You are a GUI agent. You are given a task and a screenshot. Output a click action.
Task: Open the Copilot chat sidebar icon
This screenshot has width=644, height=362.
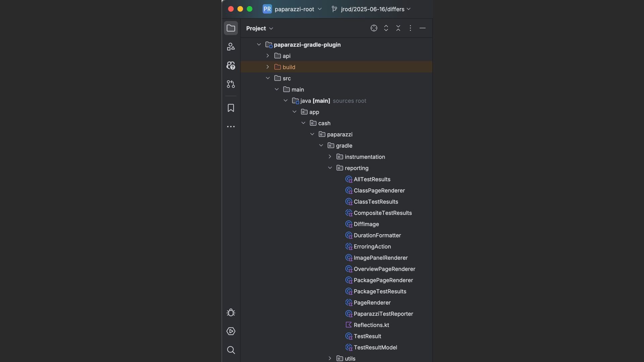coord(231,65)
